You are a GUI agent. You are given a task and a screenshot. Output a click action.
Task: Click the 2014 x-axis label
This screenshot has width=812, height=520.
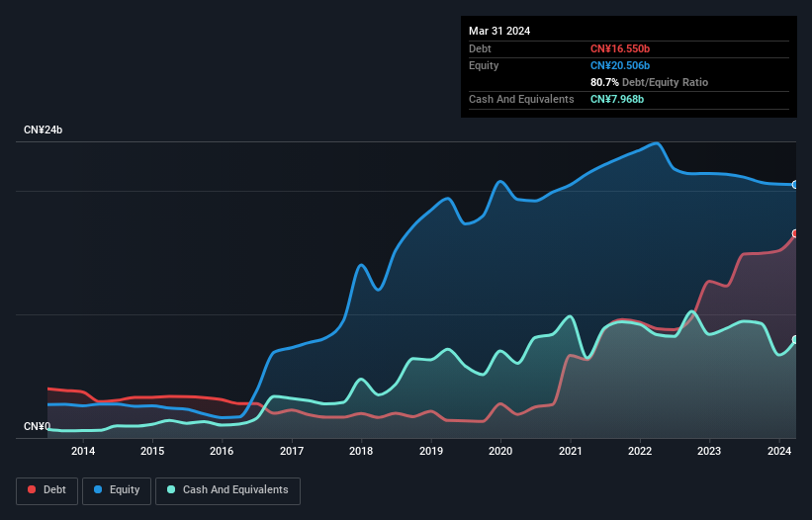[x=83, y=451]
